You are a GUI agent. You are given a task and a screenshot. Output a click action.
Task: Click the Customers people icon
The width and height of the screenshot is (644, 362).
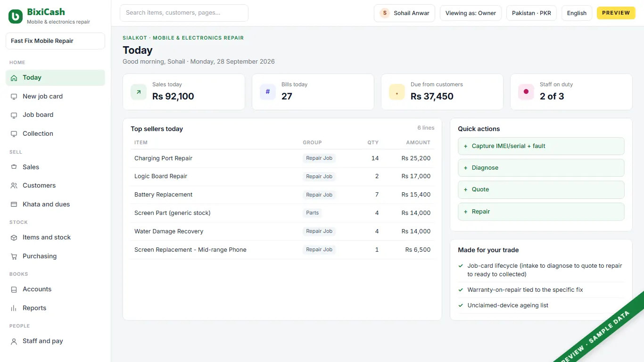[14, 186]
